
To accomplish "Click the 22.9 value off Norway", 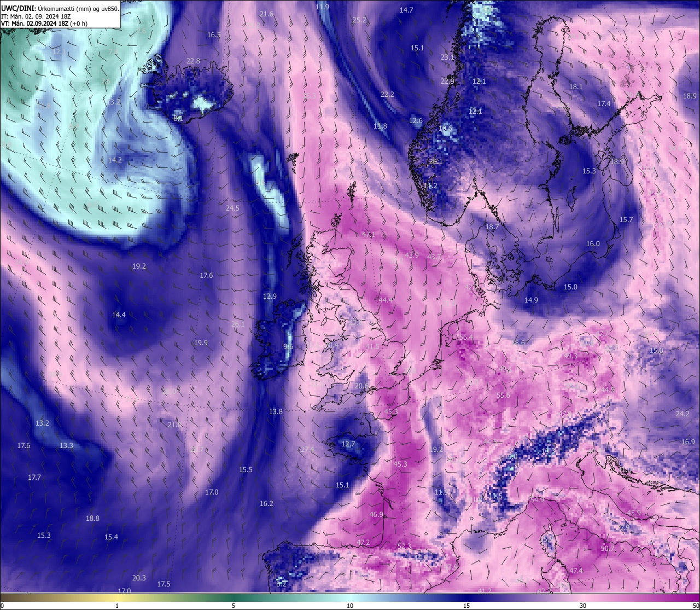I will tap(447, 81).
